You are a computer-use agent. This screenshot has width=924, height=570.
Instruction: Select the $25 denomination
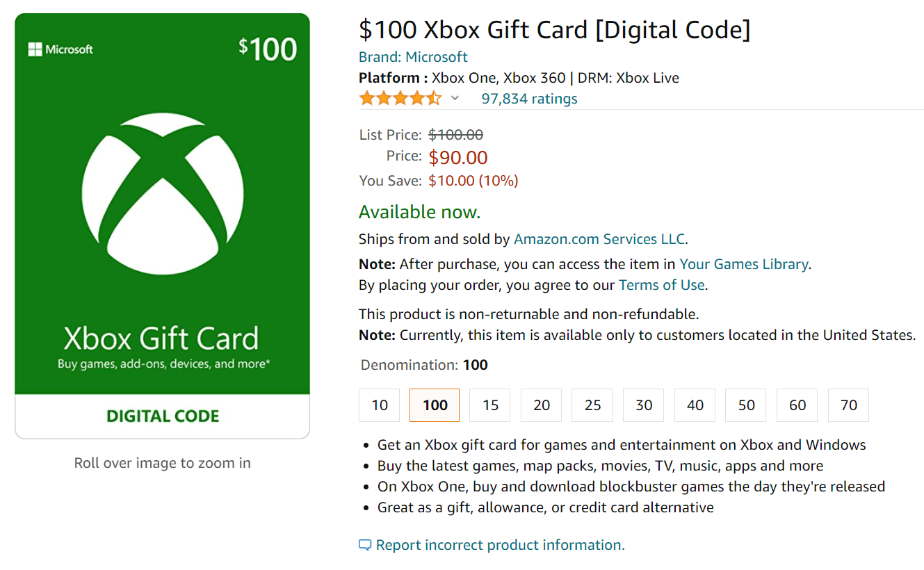click(592, 405)
